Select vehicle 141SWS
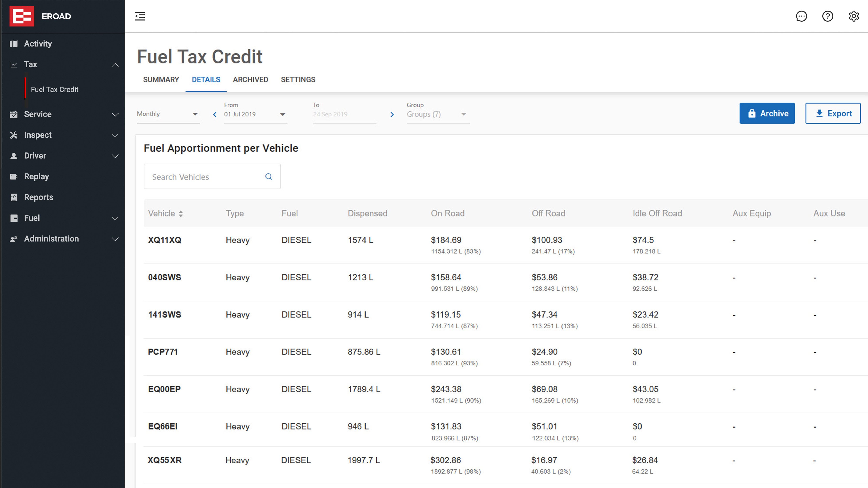 [x=164, y=314]
